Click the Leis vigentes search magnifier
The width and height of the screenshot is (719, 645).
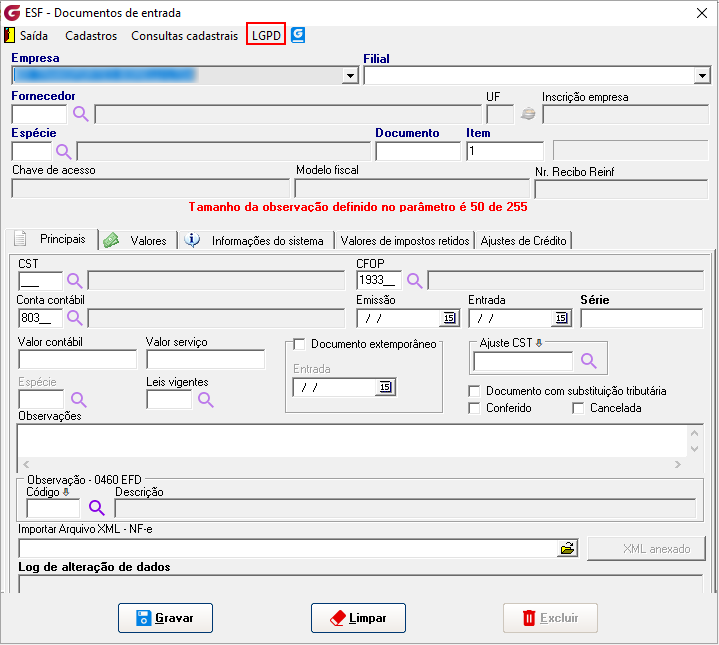(206, 400)
